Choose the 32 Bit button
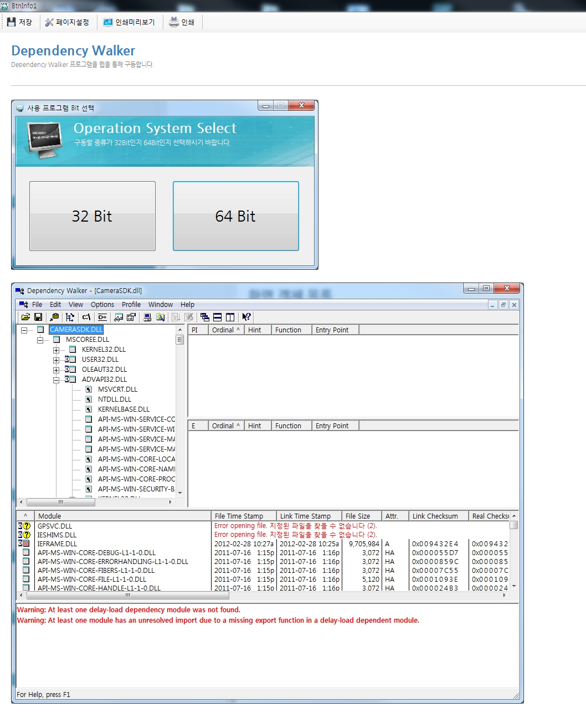The width and height of the screenshot is (586, 728). (x=92, y=216)
